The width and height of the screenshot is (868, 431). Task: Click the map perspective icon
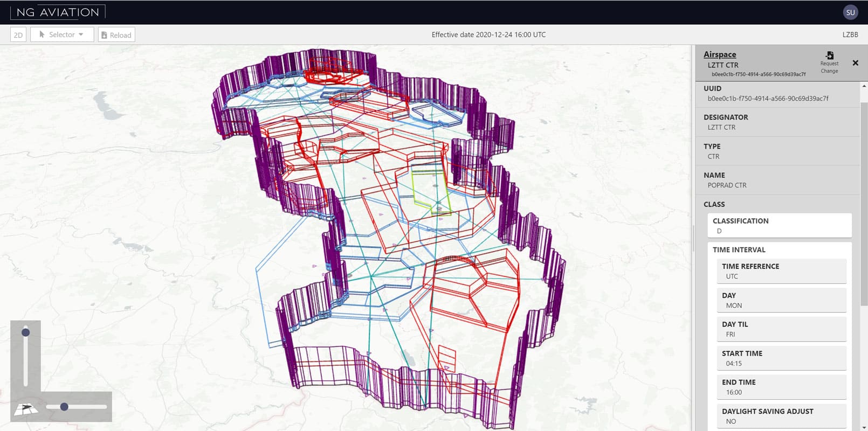(26, 409)
